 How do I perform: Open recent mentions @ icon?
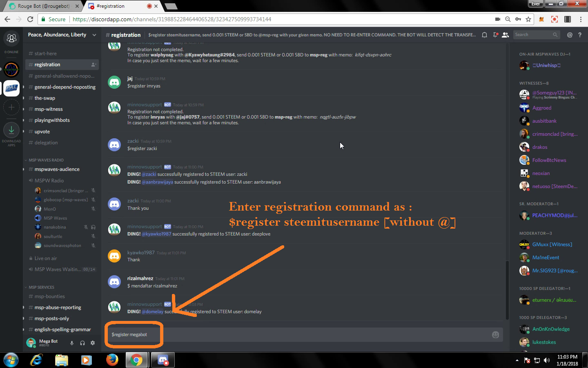[570, 35]
